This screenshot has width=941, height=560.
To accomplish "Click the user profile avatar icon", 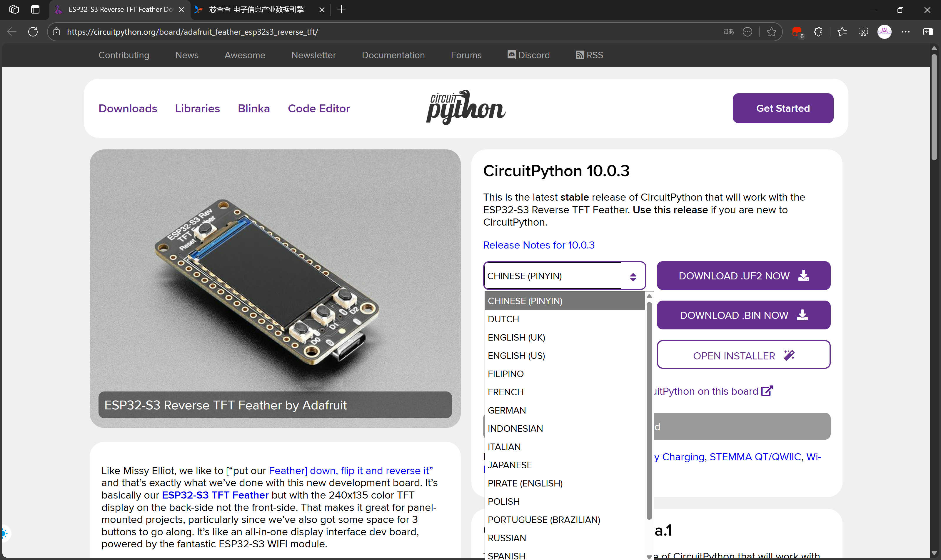I will click(x=884, y=32).
